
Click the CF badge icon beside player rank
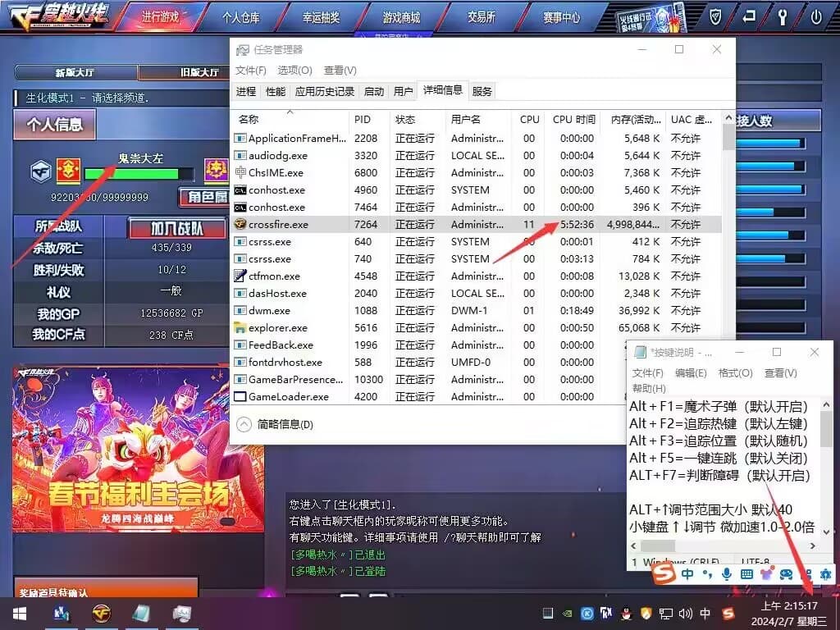tap(41, 171)
